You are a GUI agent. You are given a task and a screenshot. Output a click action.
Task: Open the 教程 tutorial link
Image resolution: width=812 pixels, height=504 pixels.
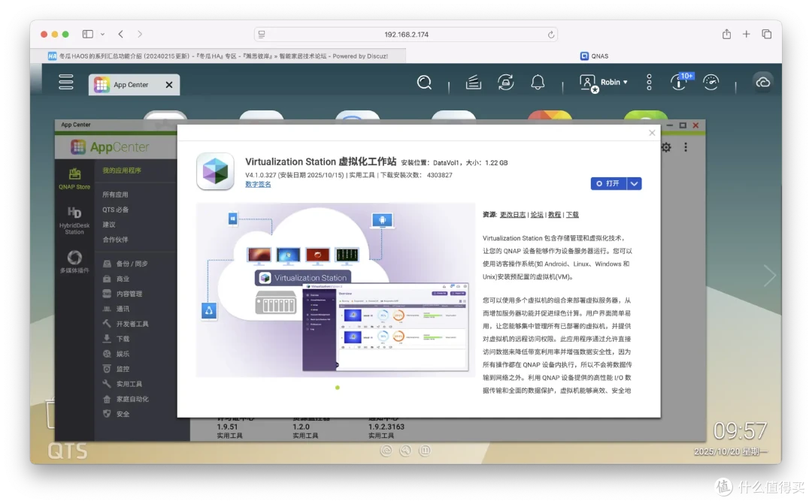[x=555, y=215]
